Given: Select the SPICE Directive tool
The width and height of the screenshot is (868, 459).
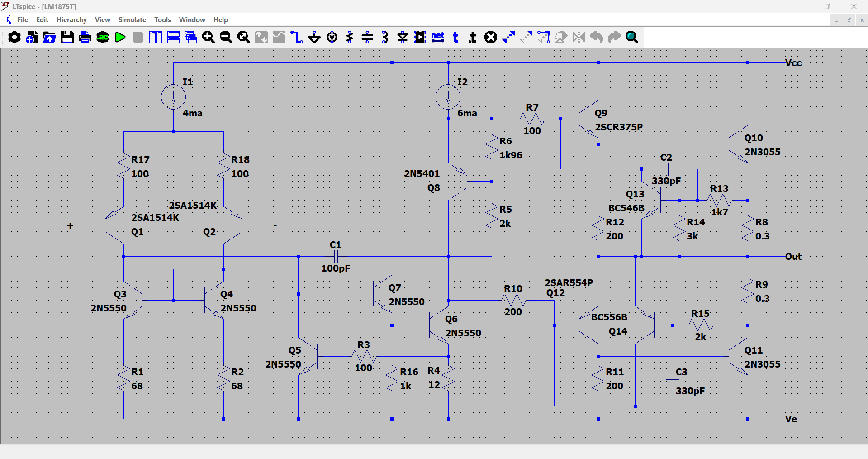Looking at the screenshot, I should 473,37.
